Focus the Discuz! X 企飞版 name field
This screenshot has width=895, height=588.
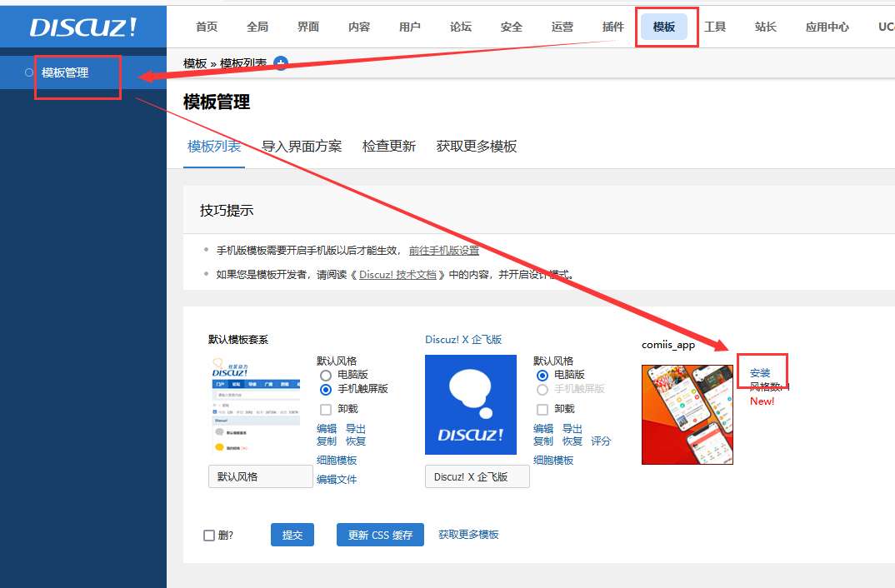point(477,476)
